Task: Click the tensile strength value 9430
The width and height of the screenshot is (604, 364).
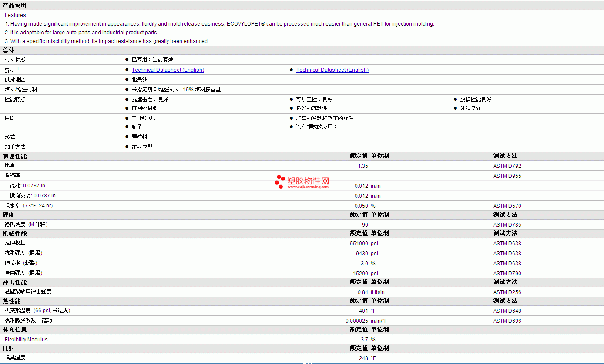Action: (362, 254)
